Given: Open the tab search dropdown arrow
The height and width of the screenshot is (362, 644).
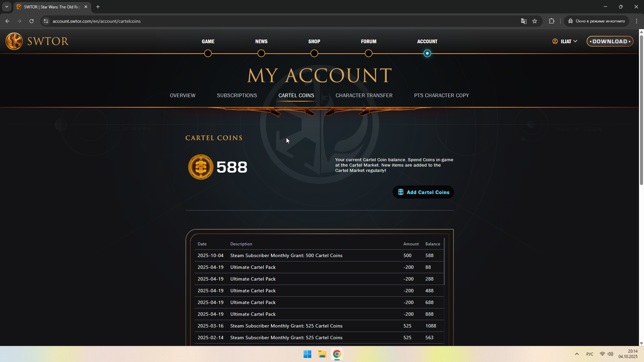Looking at the screenshot, I should [7, 7].
